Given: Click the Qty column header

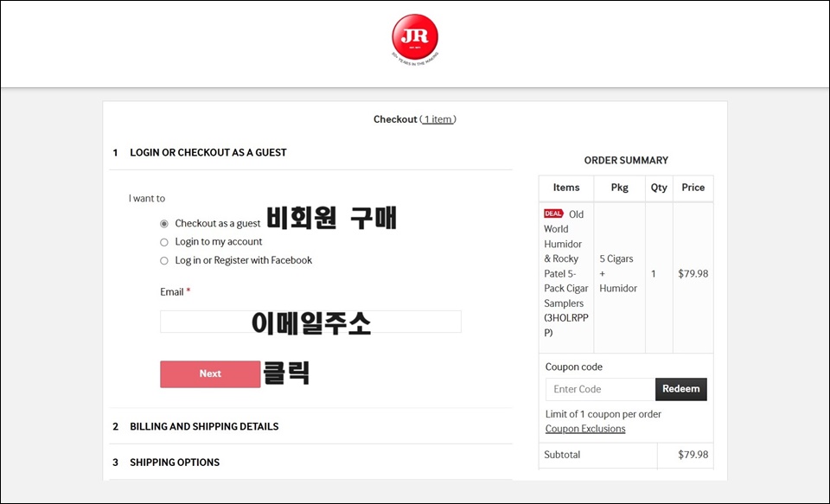Looking at the screenshot, I should 659,188.
